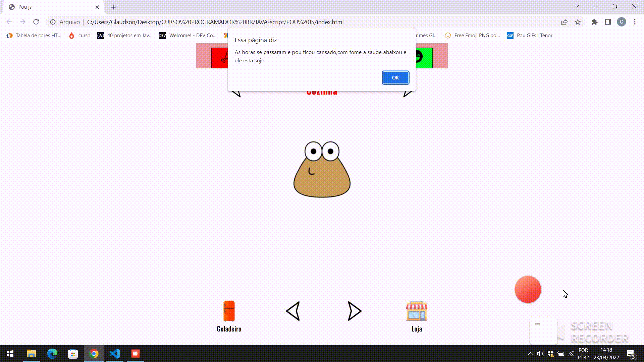
Task: Click the bottom right arrow
Action: (x=354, y=311)
